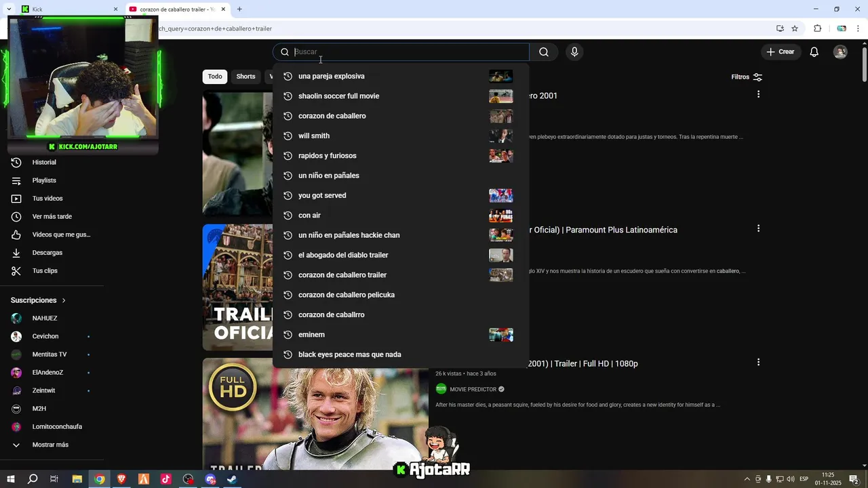
Task: Switch to the Kick browser tab
Action: click(x=68, y=9)
